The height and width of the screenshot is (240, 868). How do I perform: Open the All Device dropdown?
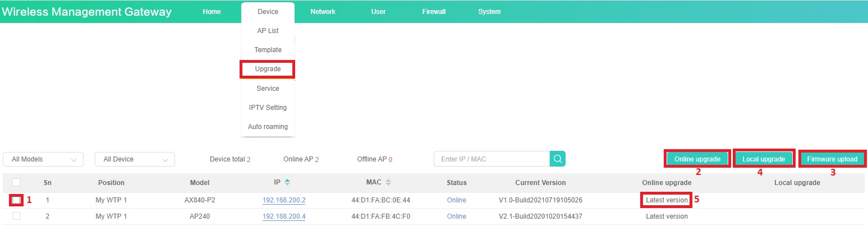click(135, 159)
